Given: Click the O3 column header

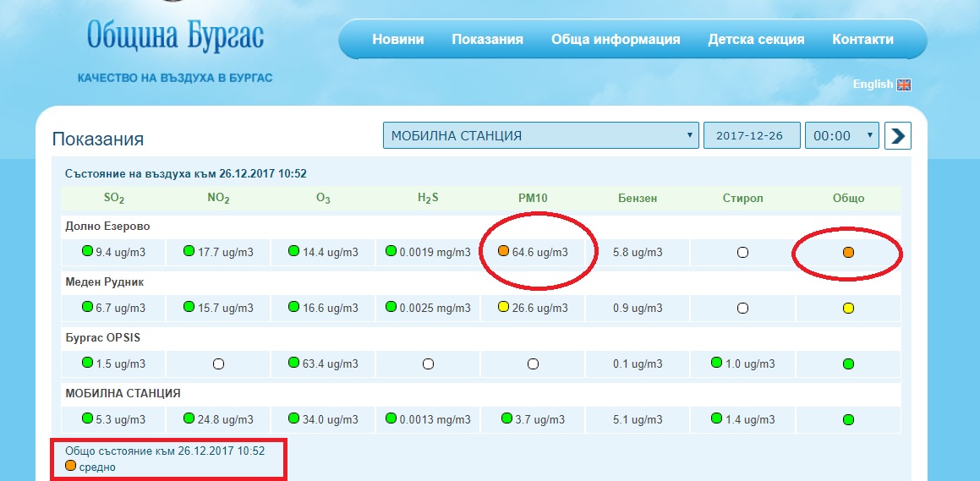Looking at the screenshot, I should [323, 199].
